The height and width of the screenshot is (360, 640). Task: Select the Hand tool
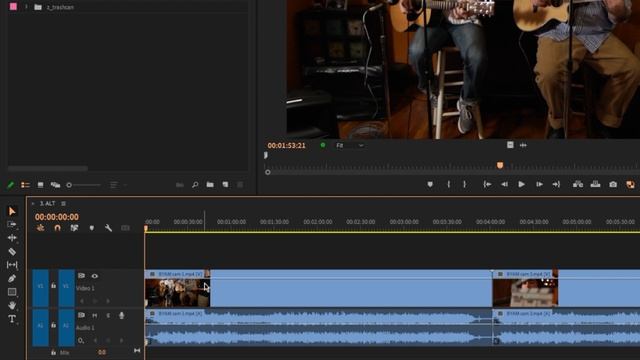(x=12, y=305)
